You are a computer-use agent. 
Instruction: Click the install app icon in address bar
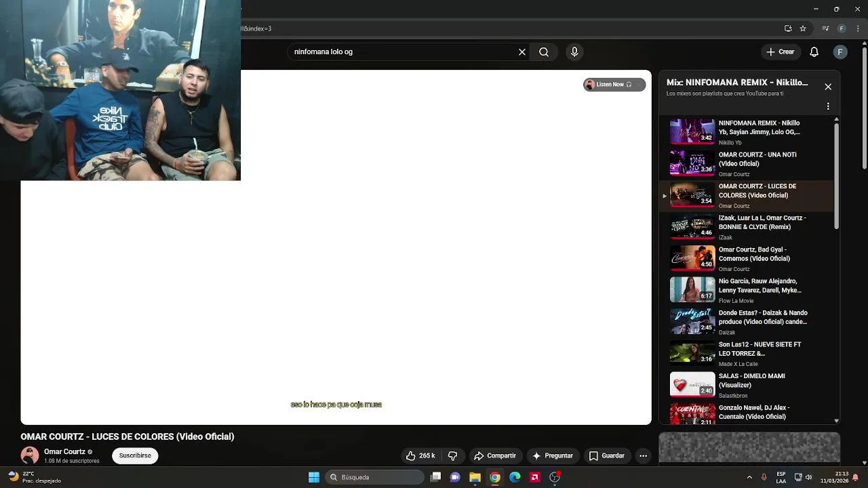point(788,28)
